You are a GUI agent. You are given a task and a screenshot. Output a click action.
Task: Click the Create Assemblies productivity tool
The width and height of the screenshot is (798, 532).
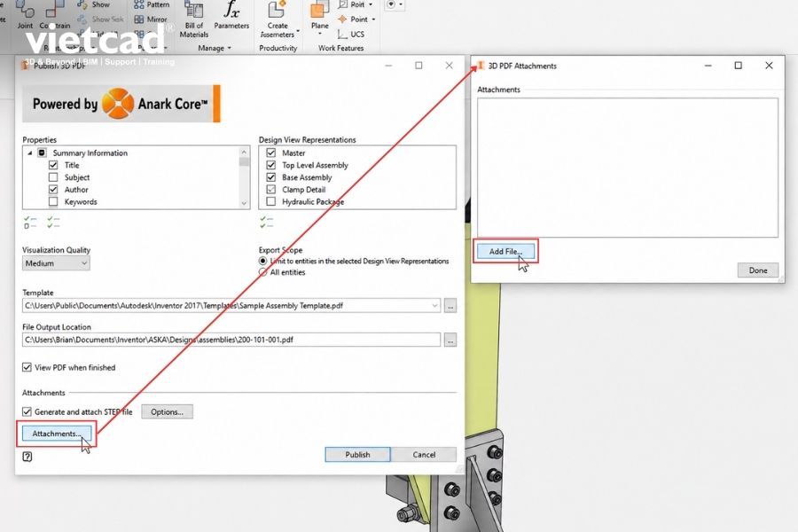click(x=278, y=20)
